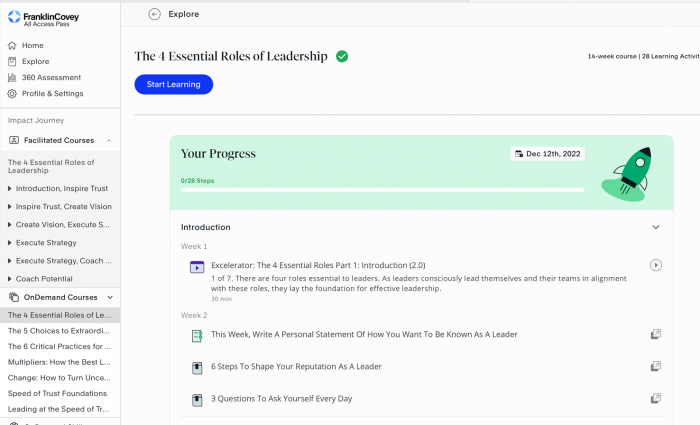This screenshot has width=700, height=425.
Task: Click the Start Learning button
Action: tap(173, 84)
